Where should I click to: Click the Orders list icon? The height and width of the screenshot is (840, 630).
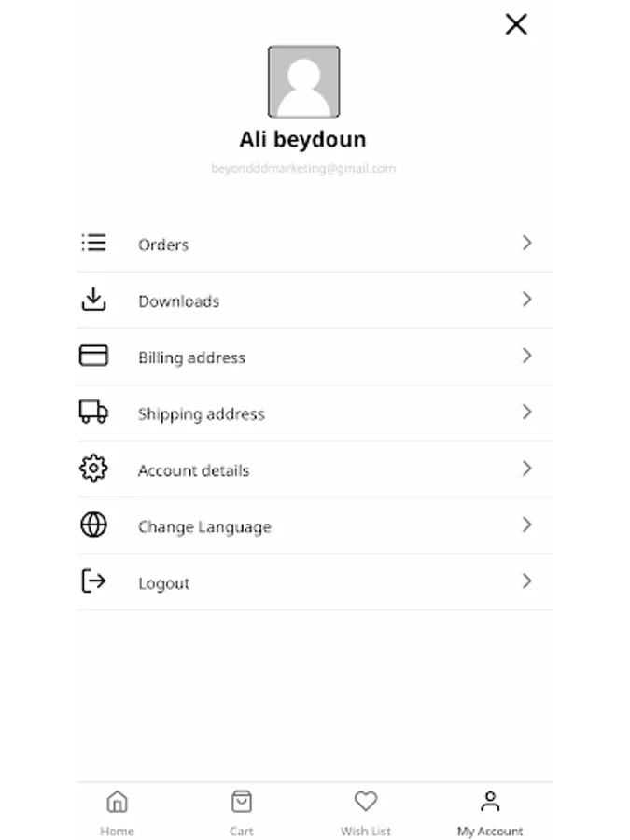pos(93,243)
